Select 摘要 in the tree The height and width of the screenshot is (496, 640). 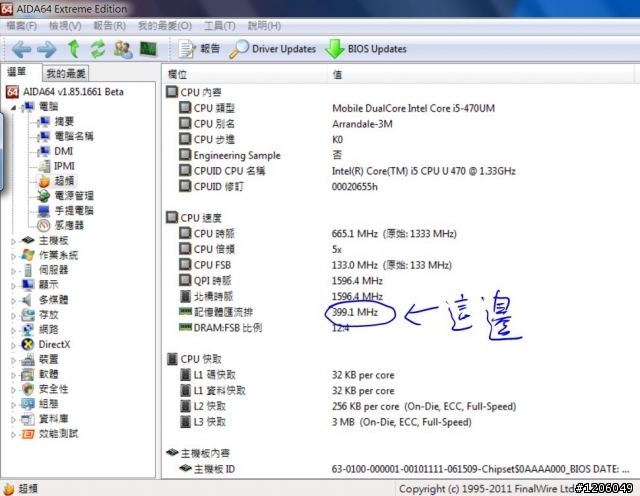click(x=64, y=122)
